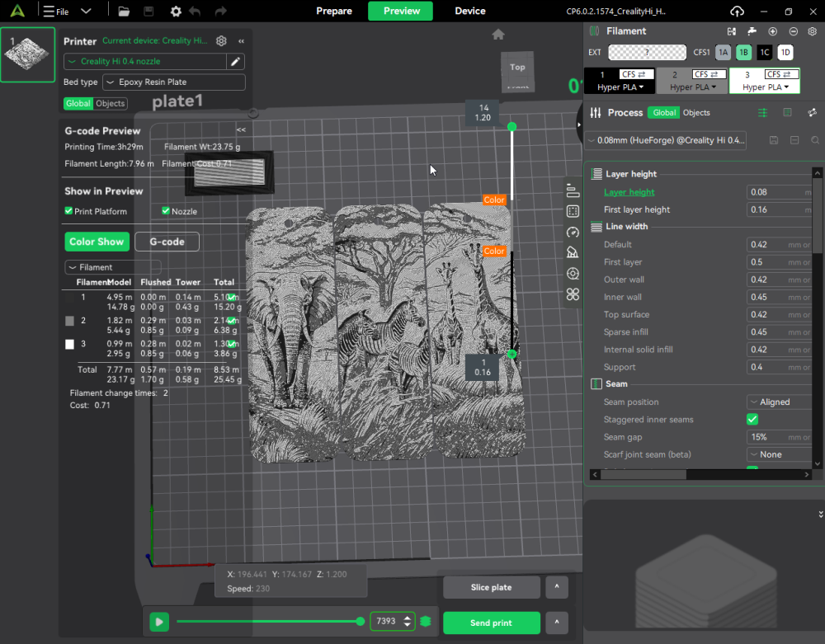The image size is (825, 644).
Task: Save the process preset
Action: tap(774, 140)
